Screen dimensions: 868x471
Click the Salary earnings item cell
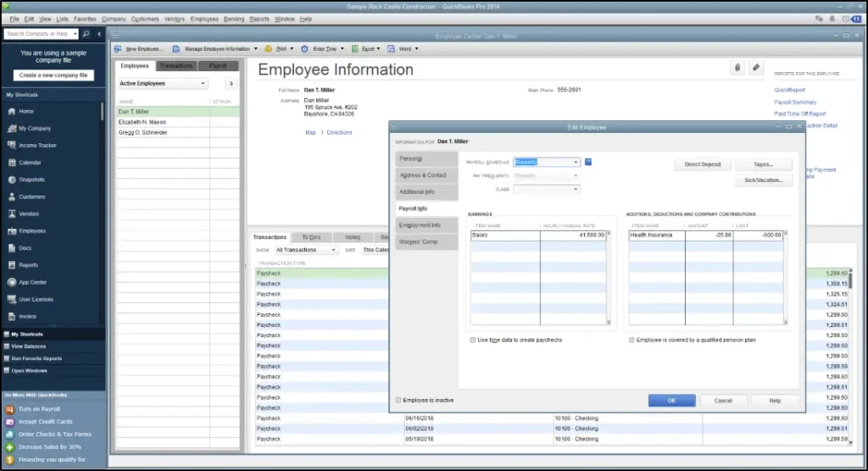[505, 235]
